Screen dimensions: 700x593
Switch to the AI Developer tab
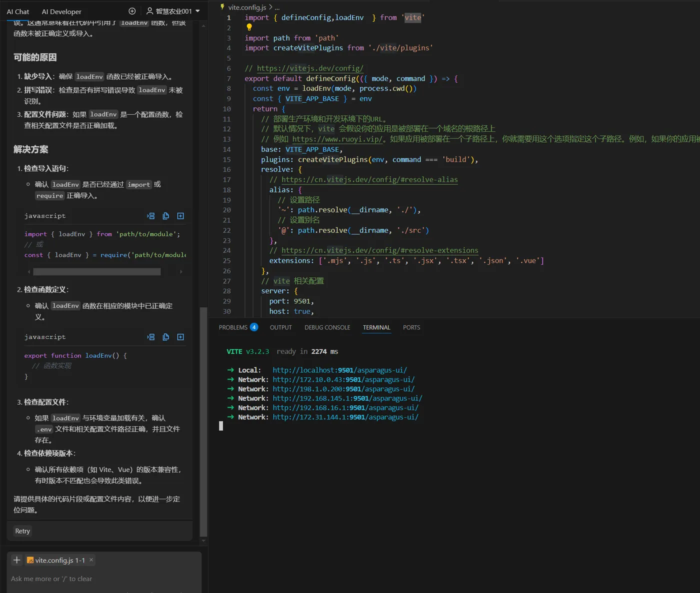(61, 11)
